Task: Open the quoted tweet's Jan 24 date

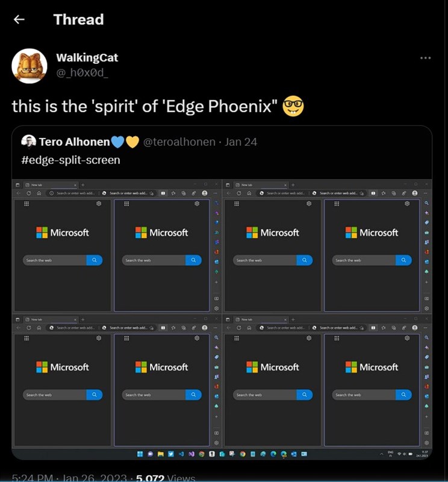Action: [x=241, y=142]
